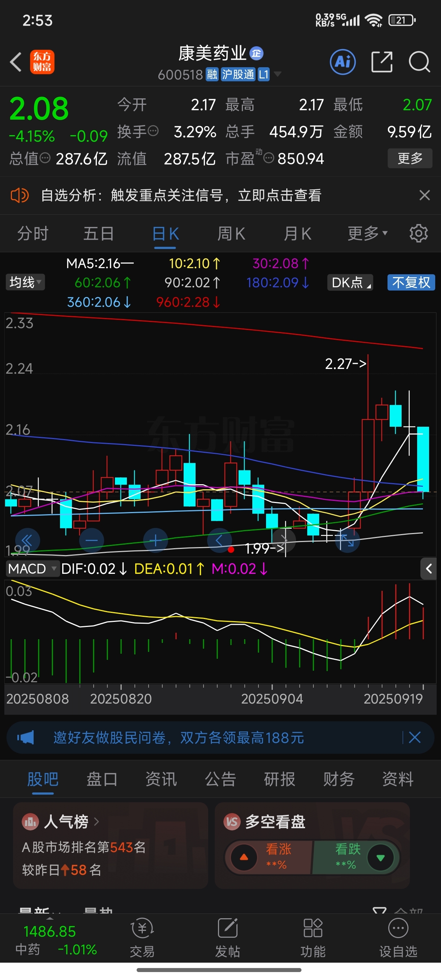Move chart right with single arrow
This screenshot has height=980, width=441.
pos(284,540)
